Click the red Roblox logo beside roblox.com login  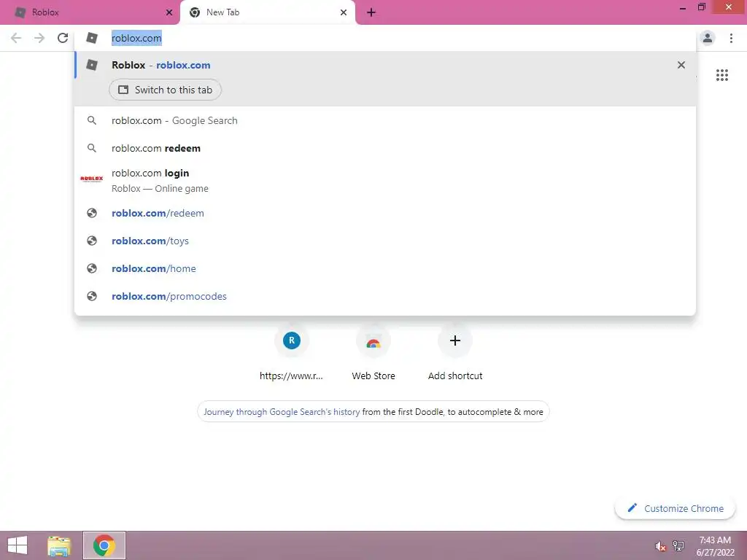[x=91, y=179]
